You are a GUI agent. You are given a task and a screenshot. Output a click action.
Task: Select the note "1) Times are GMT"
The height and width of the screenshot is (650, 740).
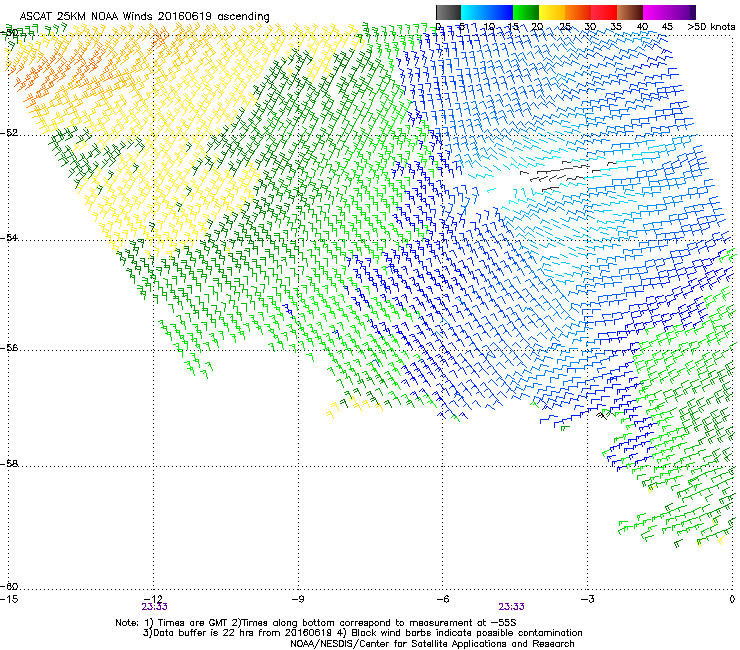[x=186, y=623]
